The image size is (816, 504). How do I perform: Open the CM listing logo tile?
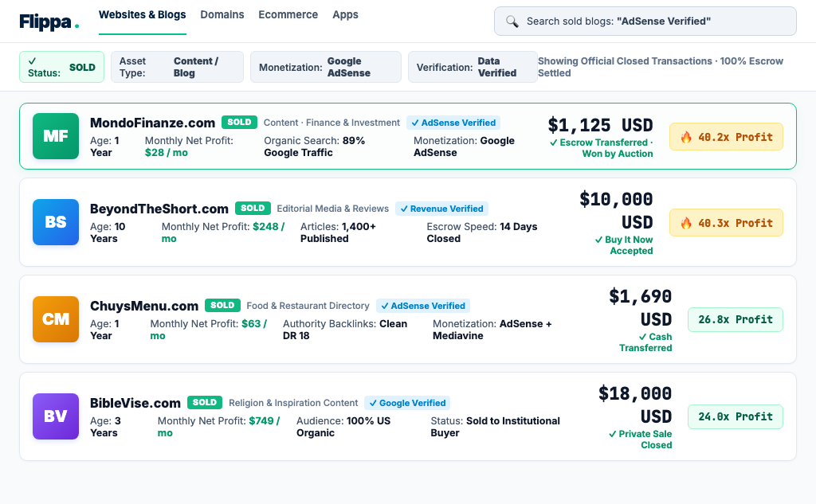[x=56, y=319]
